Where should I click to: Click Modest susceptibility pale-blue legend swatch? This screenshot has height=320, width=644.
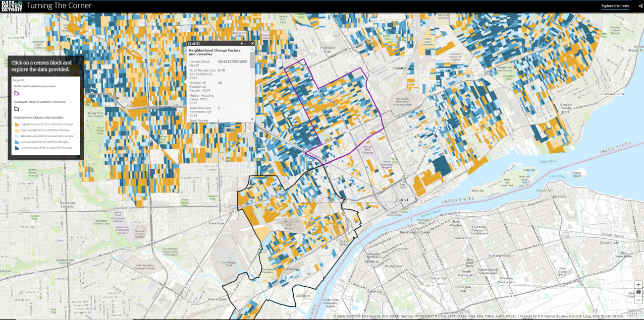click(16, 136)
